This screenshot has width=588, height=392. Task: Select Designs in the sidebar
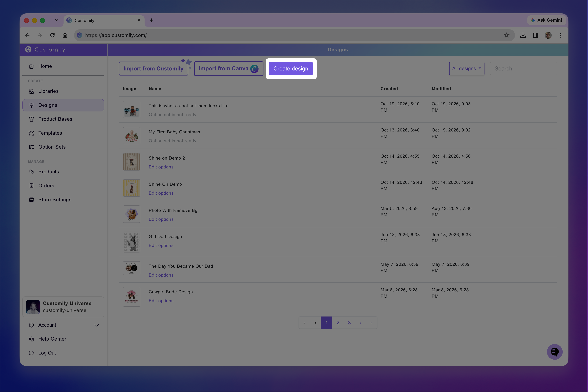63,105
